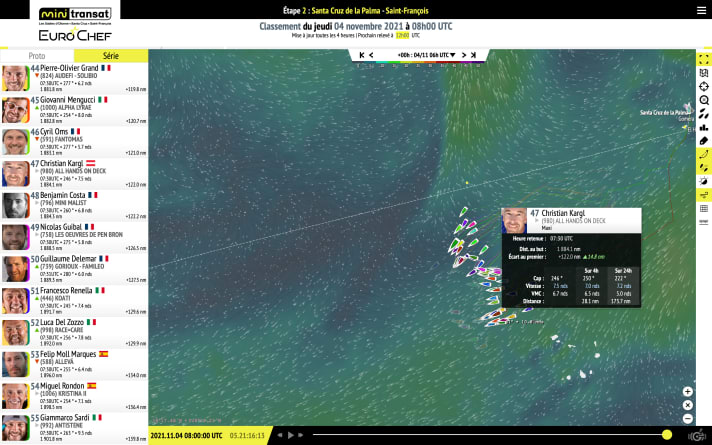
Task: Open the hamburger menu at top right
Action: point(700,10)
